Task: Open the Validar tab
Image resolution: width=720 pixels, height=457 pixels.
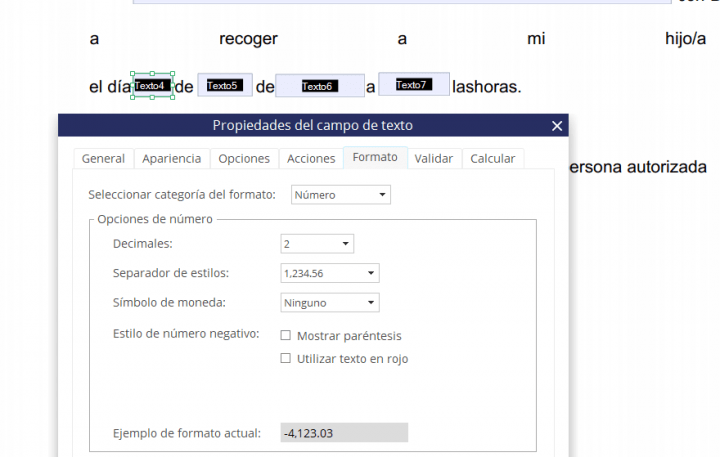Action: point(434,158)
